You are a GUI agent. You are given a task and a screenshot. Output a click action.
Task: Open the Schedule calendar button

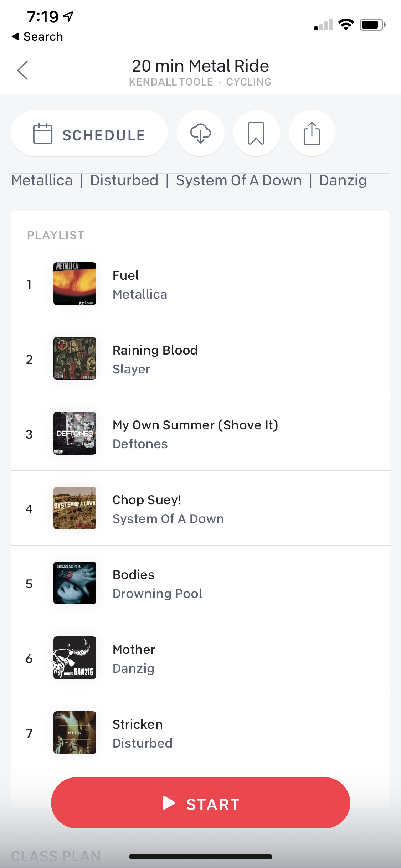89,134
